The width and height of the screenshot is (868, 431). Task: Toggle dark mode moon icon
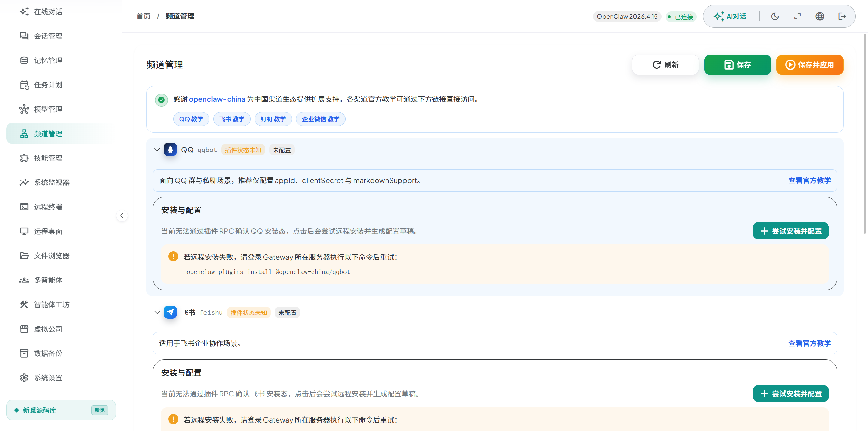[x=775, y=16]
